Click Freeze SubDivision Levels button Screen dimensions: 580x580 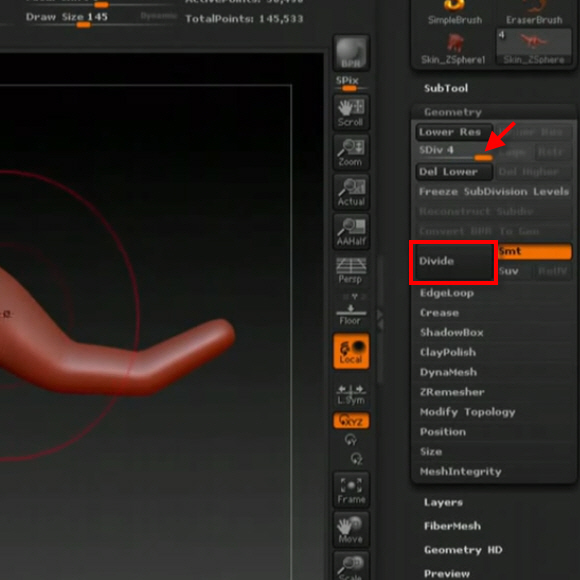point(493,192)
